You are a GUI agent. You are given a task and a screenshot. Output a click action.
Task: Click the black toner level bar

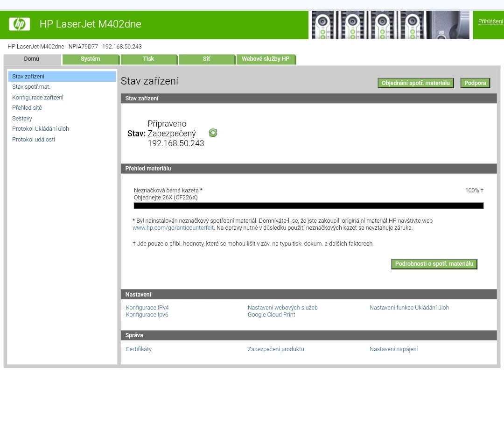tap(308, 206)
